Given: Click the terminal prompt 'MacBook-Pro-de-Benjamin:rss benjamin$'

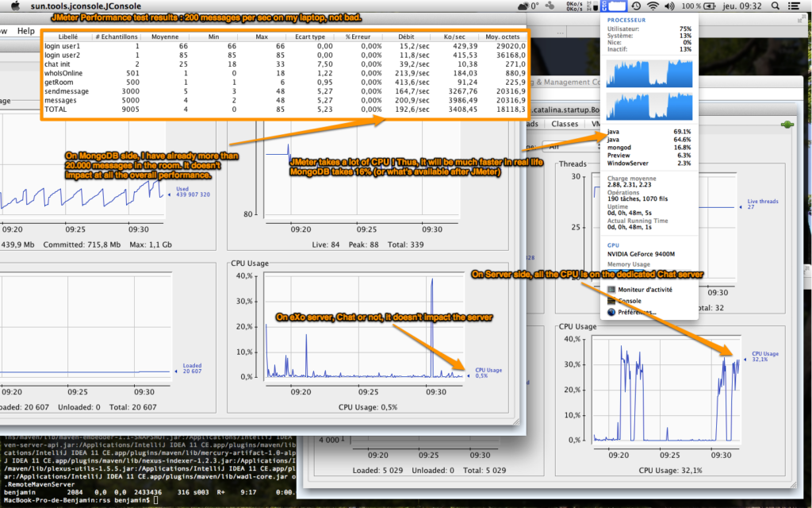Looking at the screenshot, I should (77, 500).
